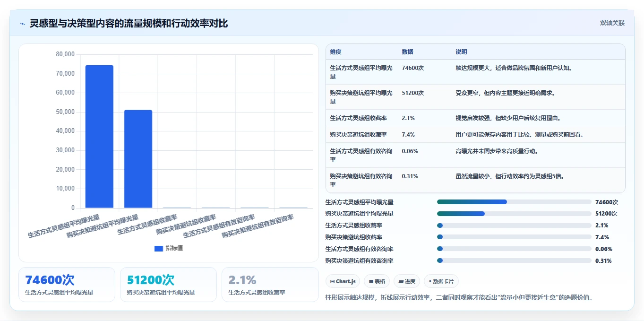Click the 双轴关联 tag in the header
Screen dimensions: 644x321
[x=612, y=23]
